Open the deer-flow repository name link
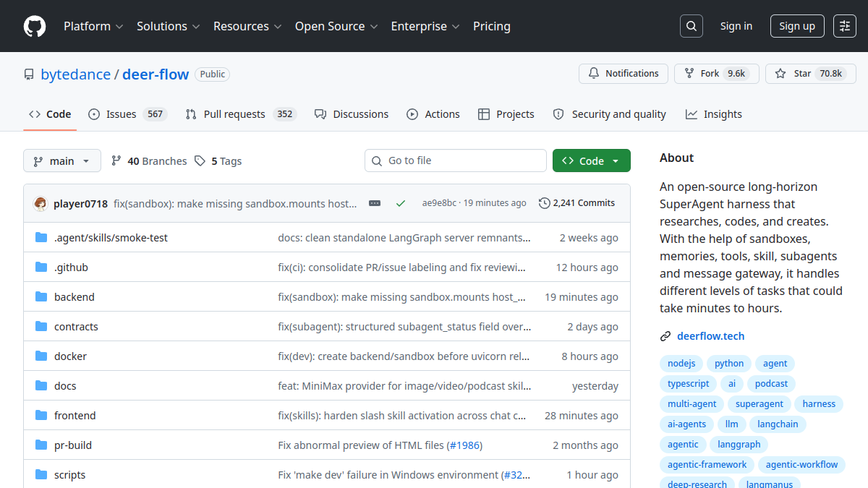Image resolution: width=868 pixels, height=488 pixels. click(156, 74)
